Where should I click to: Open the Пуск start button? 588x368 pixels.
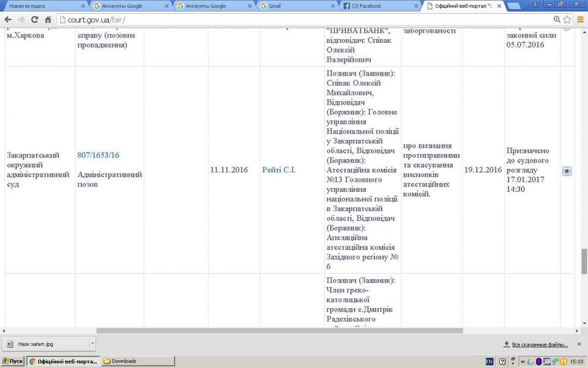pyautogui.click(x=13, y=362)
